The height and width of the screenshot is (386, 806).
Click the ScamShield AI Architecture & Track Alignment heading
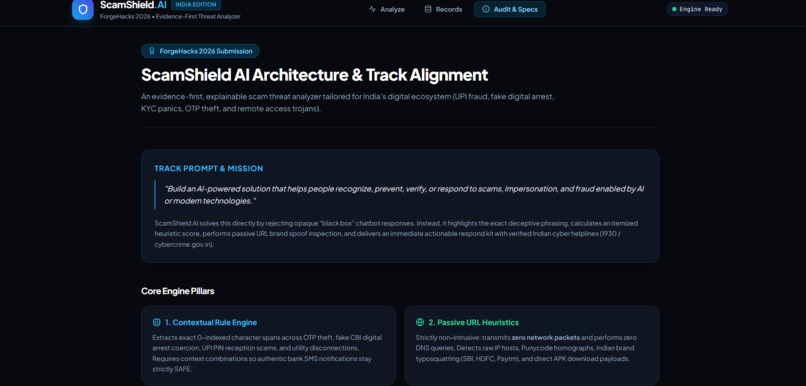point(314,75)
